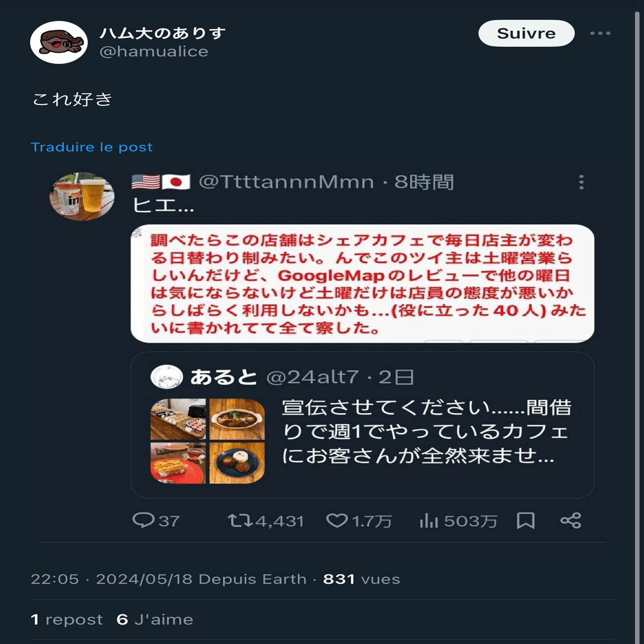Open the top-left food photo thumbnail
The height and width of the screenshot is (644, 644).
[x=178, y=419]
